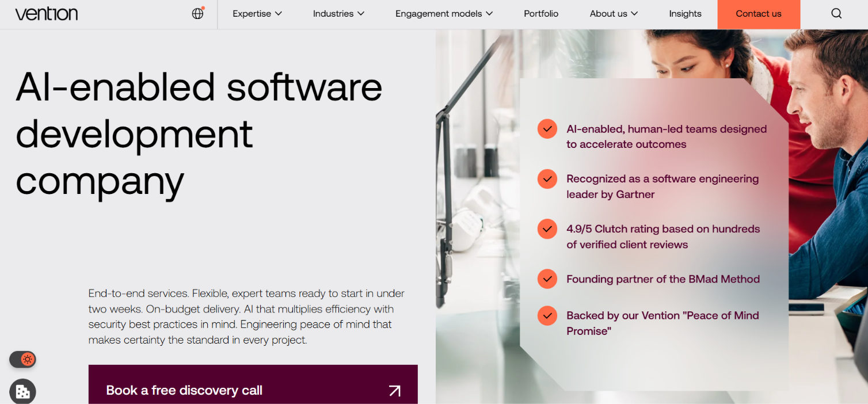This screenshot has height=404, width=868.
Task: Open the Portfolio page
Action: (x=541, y=14)
